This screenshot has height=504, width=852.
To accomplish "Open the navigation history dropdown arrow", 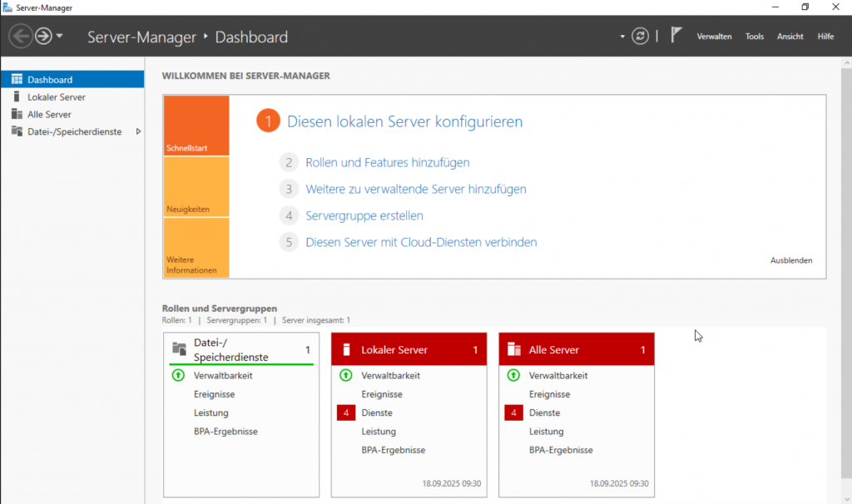I will (59, 37).
